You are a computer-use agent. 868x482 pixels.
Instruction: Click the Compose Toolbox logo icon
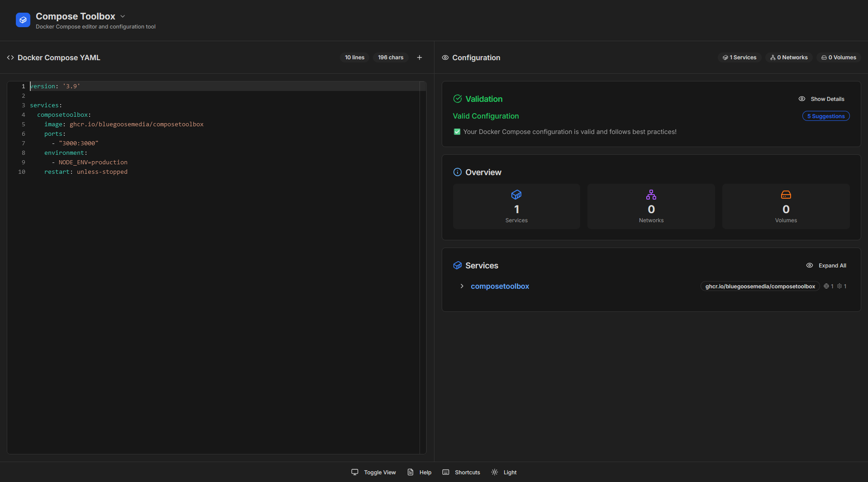pyautogui.click(x=23, y=20)
